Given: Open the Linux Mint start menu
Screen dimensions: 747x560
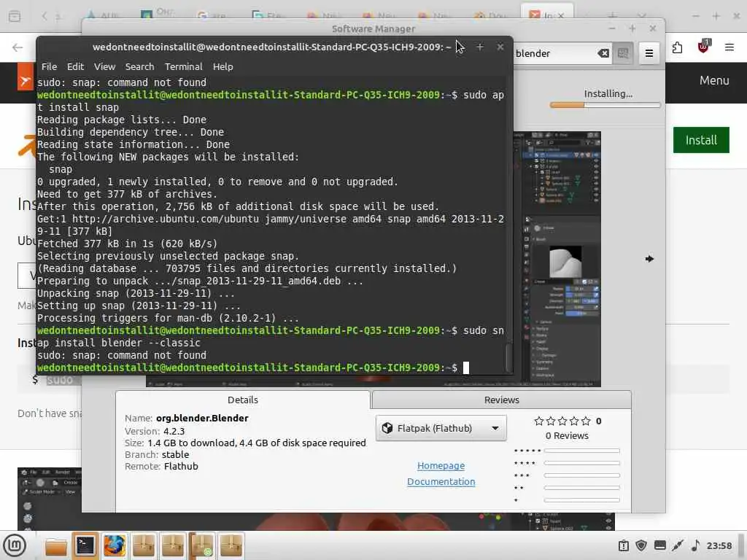Looking at the screenshot, I should tap(15, 545).
